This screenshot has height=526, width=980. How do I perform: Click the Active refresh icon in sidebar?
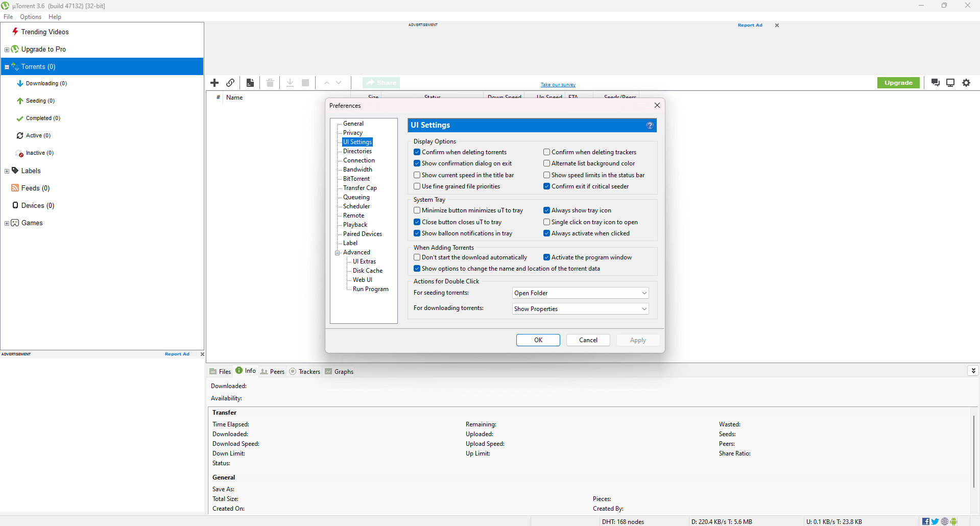click(x=20, y=136)
